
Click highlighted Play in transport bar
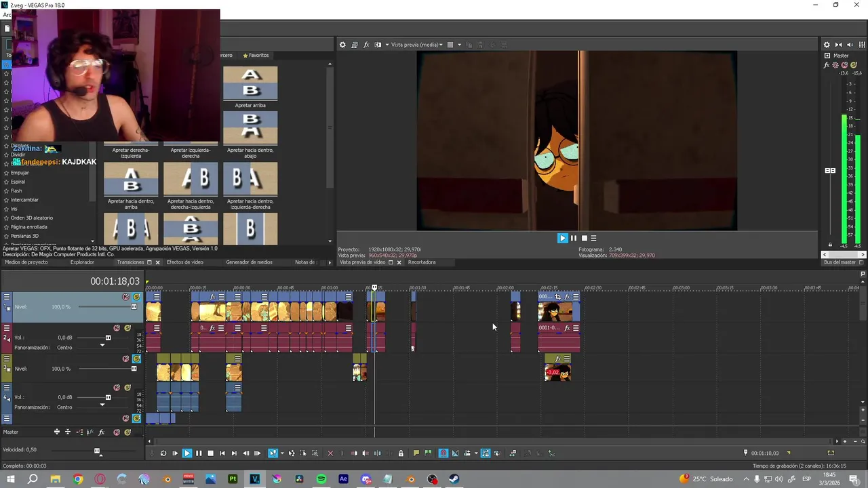pos(187,453)
